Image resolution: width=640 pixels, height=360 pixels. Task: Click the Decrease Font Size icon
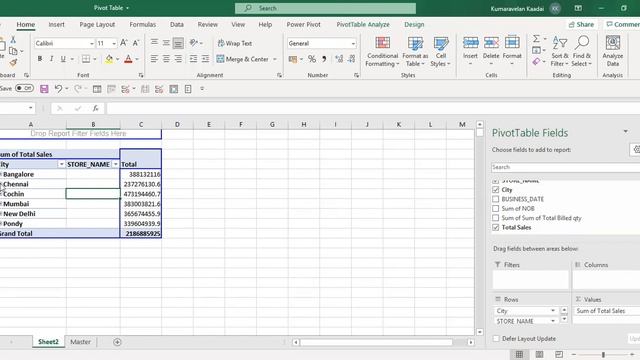[136, 43]
